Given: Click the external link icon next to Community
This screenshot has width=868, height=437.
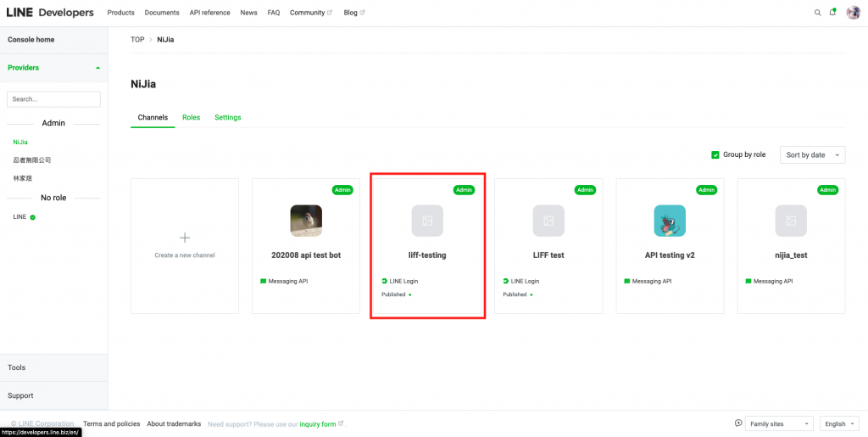Looking at the screenshot, I should click(x=330, y=13).
